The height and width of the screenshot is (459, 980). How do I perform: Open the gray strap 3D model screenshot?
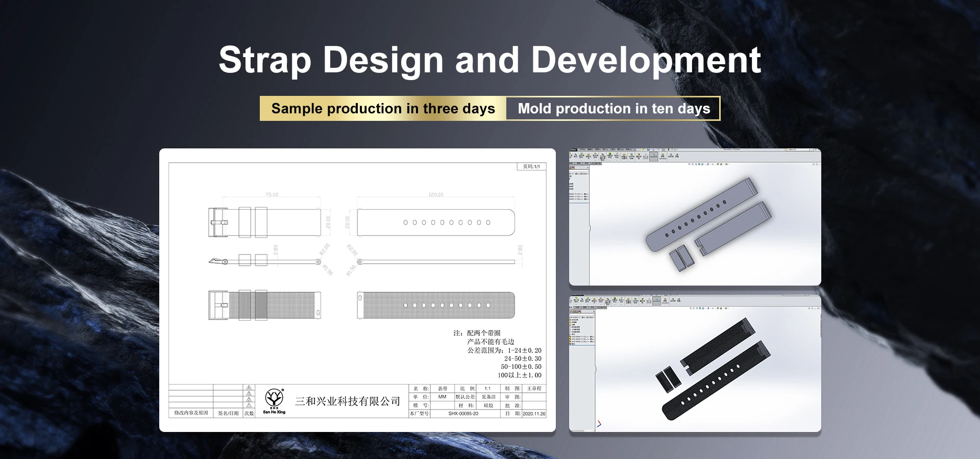[695, 217]
